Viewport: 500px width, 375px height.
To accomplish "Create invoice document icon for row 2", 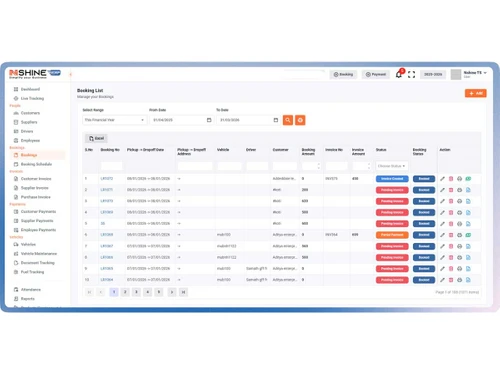I will coord(468,190).
